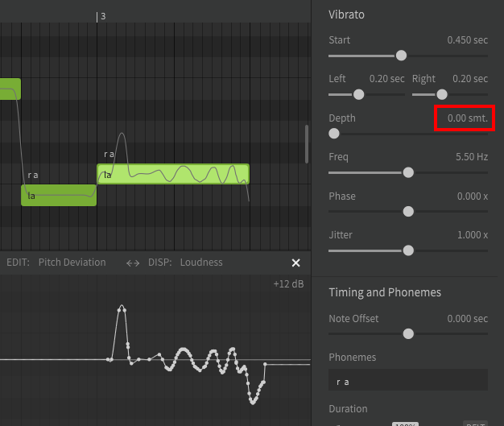This screenshot has width=504, height=426.
Task: Click the Vibrato Depth slider handle
Action: (334, 134)
